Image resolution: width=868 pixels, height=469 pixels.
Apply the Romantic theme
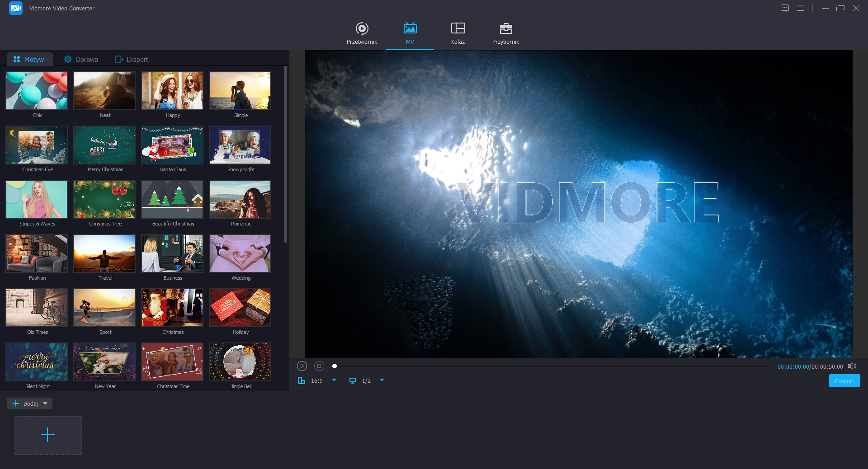click(240, 199)
